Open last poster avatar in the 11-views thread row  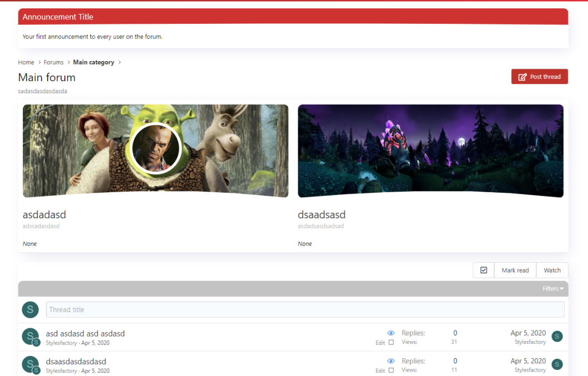pyautogui.click(x=557, y=364)
